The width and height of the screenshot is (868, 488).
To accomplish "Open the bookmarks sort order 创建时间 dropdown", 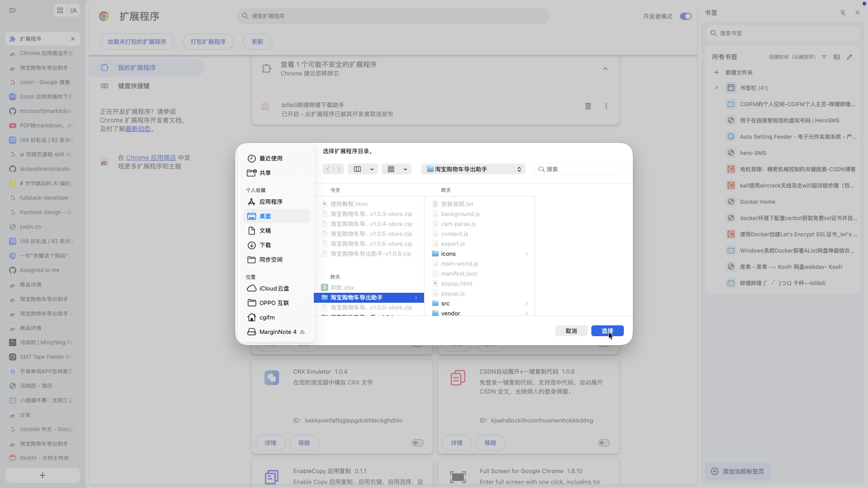I will pyautogui.click(x=792, y=57).
